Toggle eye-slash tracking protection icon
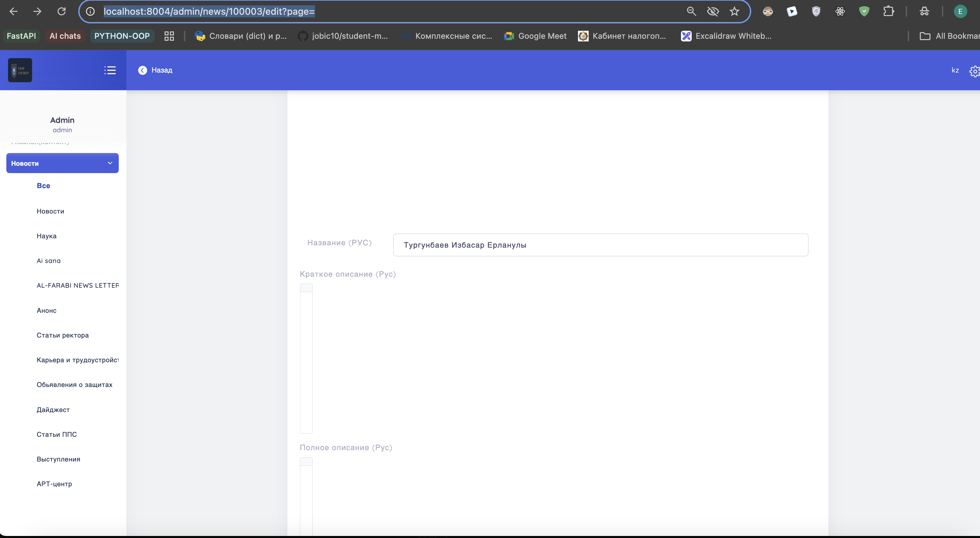This screenshot has width=980, height=538. click(712, 11)
